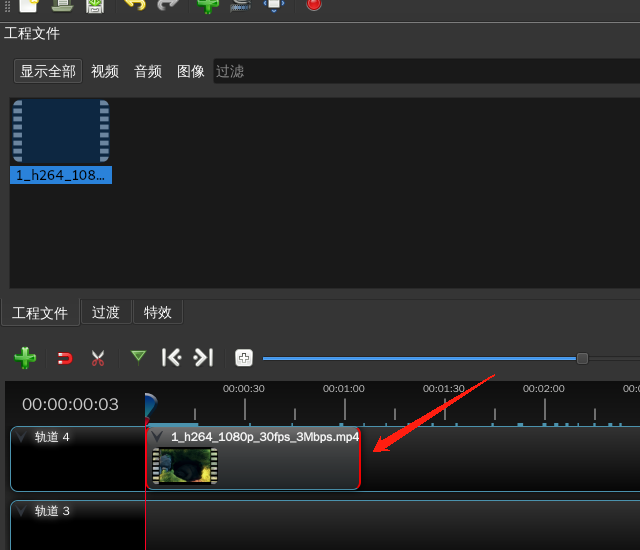Click the redo arrow in top toolbar
The height and width of the screenshot is (550, 640).
(x=168, y=4)
